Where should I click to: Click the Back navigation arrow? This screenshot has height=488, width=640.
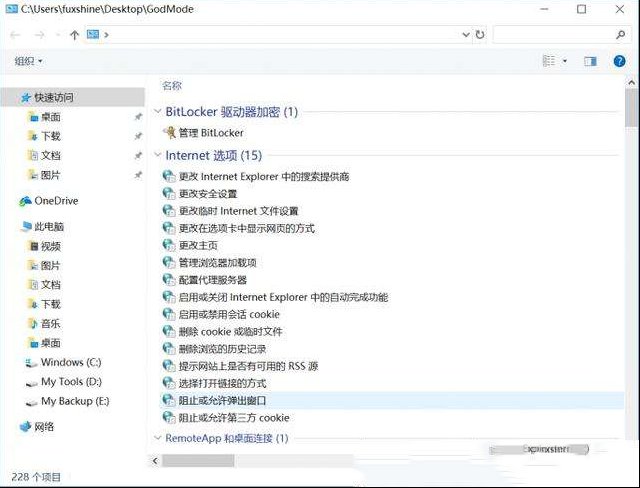[x=15, y=35]
